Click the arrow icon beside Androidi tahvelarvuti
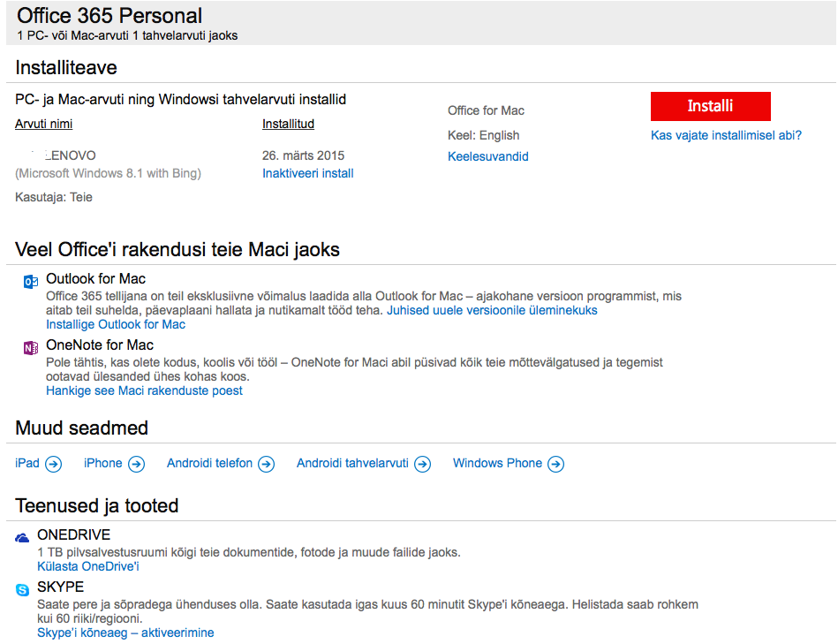 (423, 464)
